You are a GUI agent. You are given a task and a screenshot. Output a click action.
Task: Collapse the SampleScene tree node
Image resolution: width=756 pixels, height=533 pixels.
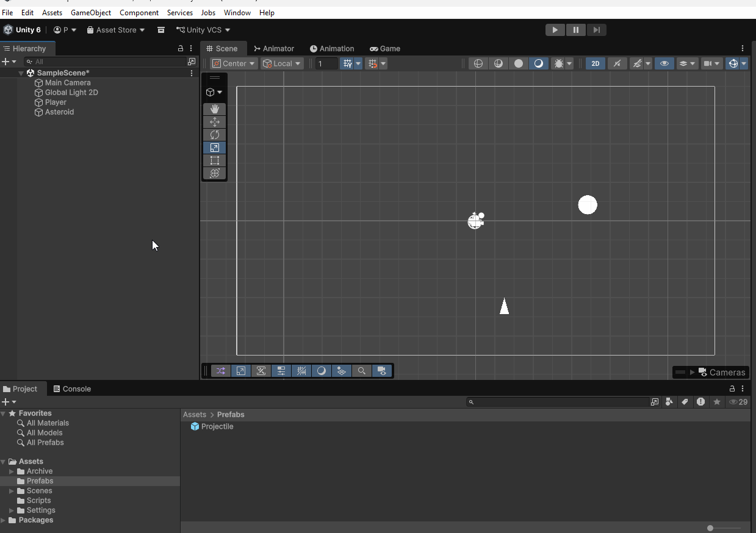[21, 73]
